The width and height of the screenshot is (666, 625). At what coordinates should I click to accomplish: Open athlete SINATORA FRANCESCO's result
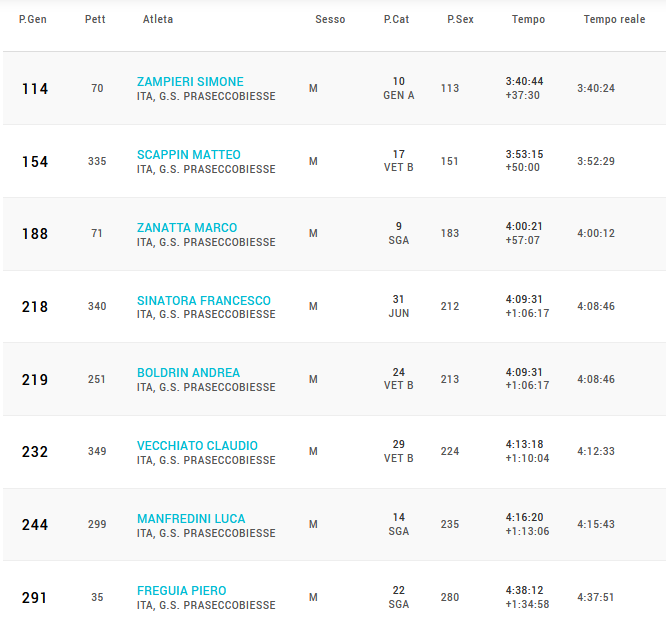pos(203,300)
